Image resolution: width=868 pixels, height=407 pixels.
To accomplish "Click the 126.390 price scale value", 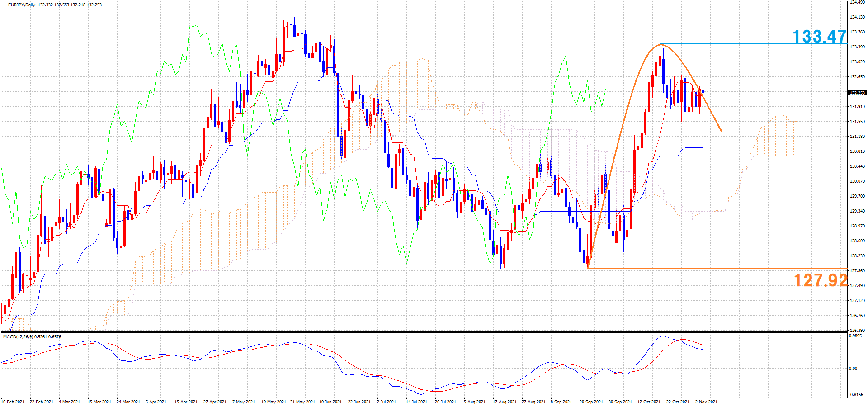I will [x=857, y=331].
